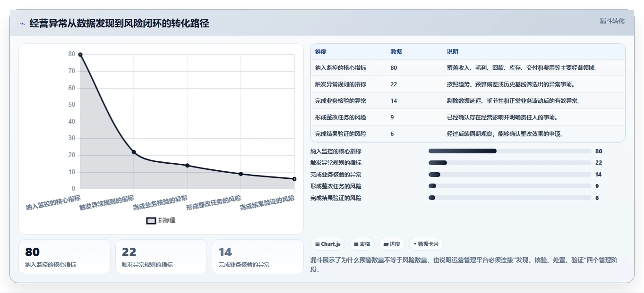Click the x-axis label 触发异常规则的指标 in the chart

(107, 203)
